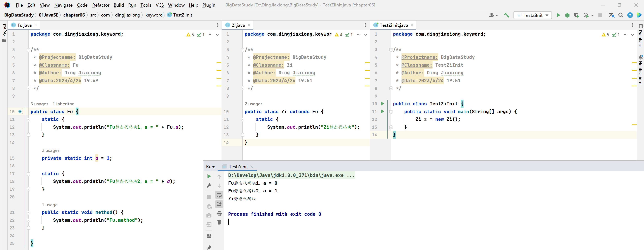Clear Run console with trash icon
This screenshot has height=250, width=644.
(x=219, y=222)
